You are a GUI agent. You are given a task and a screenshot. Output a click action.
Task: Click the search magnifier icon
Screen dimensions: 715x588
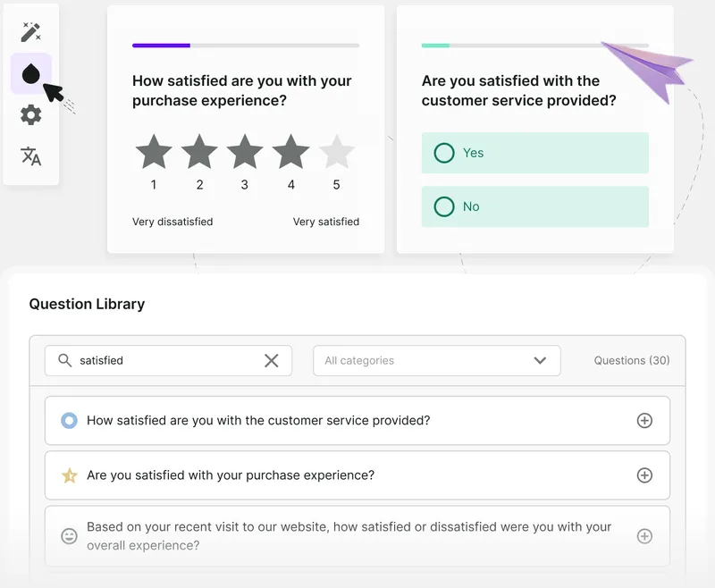click(x=65, y=360)
